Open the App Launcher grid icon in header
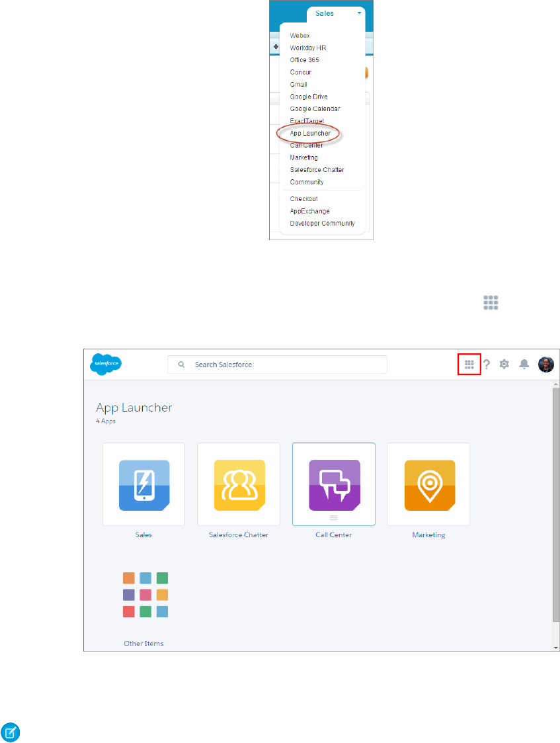Image resolution: width=560 pixels, height=743 pixels. coord(469,365)
